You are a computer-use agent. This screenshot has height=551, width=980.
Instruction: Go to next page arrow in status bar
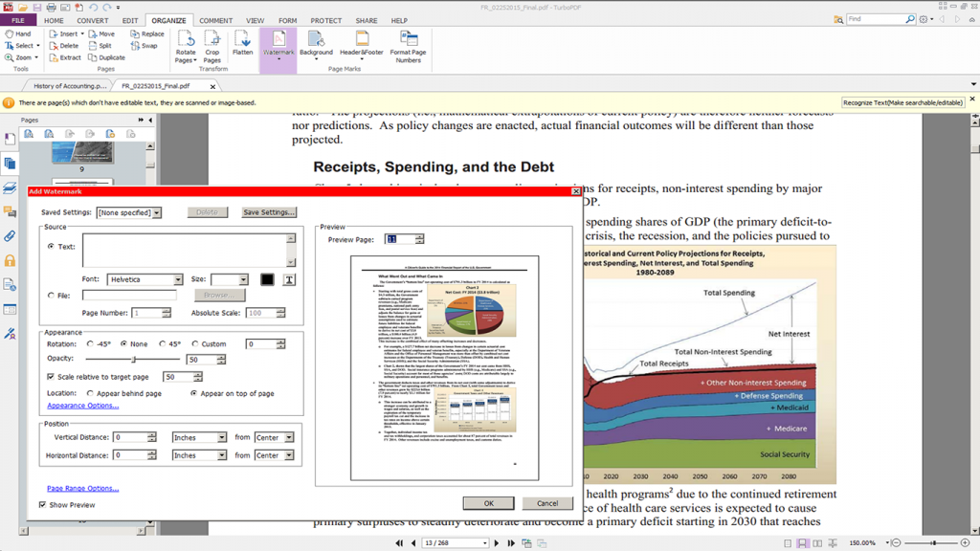[x=497, y=543]
